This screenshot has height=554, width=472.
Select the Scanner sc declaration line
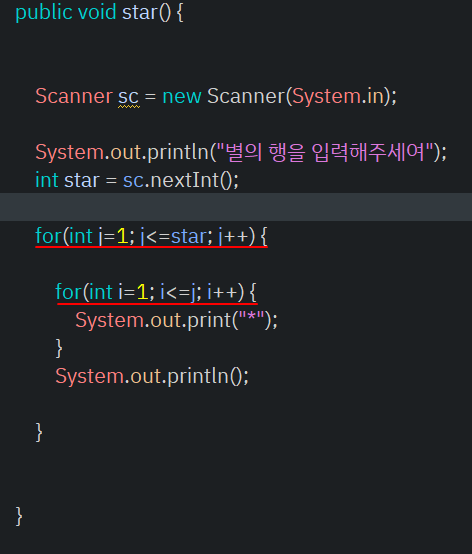(216, 96)
